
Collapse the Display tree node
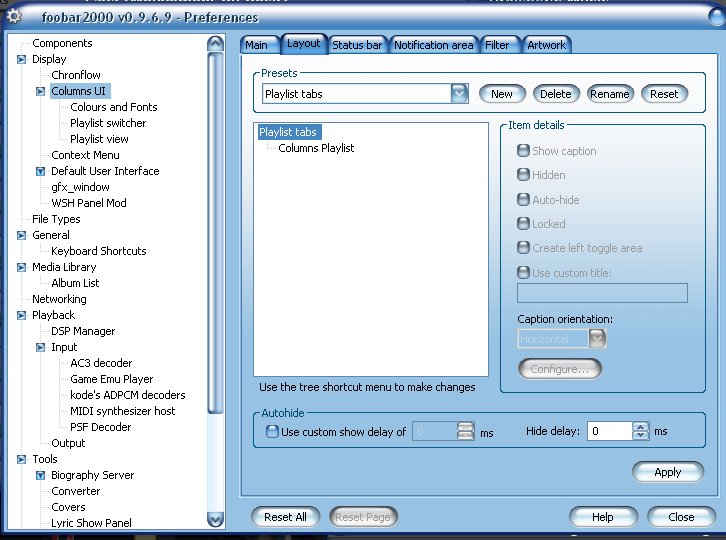click(x=21, y=59)
